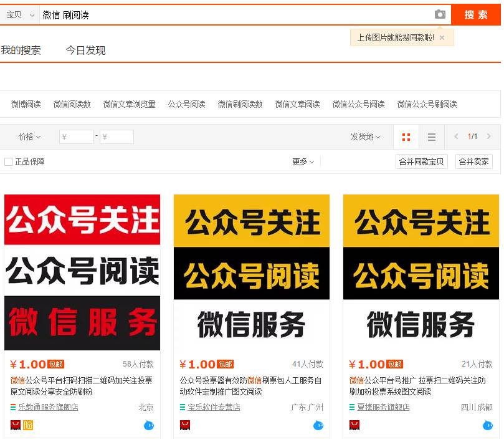Open shop link 宝乐软件专营店
The height and width of the screenshot is (447, 504).
(214, 407)
